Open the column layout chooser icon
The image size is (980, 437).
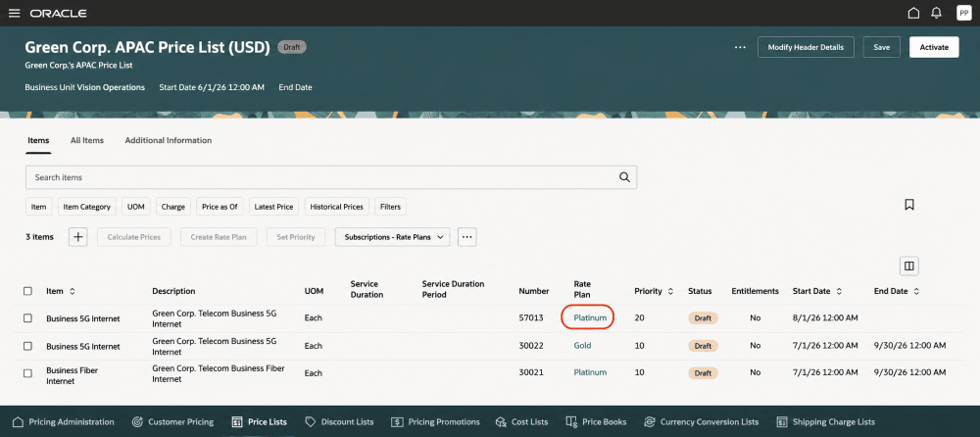909,267
